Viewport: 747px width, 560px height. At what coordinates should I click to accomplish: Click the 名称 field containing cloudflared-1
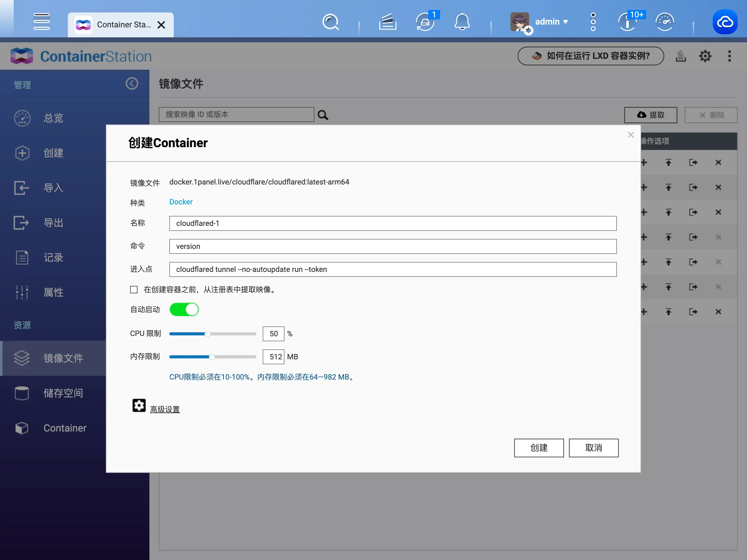pos(393,223)
